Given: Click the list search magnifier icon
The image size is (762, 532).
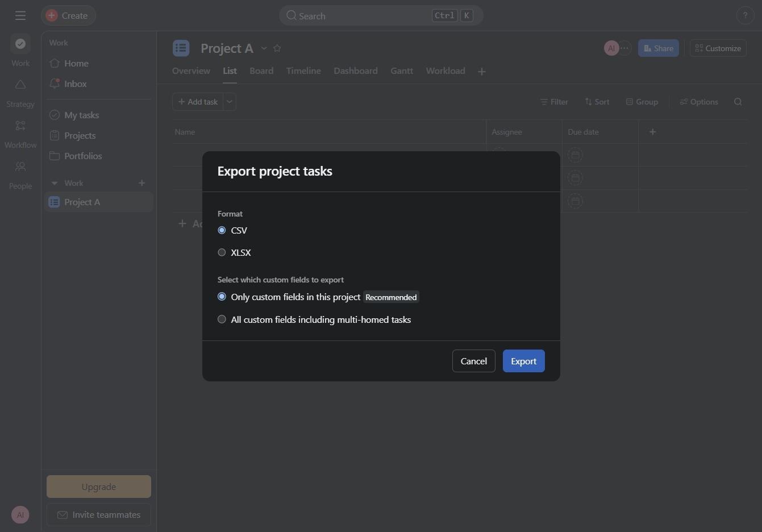Looking at the screenshot, I should coord(738,102).
